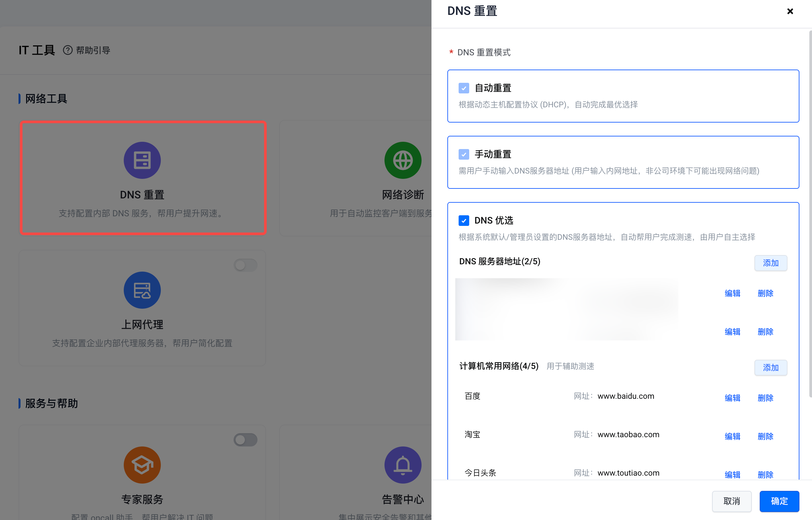Click the 帮助引导 question mark icon
The image size is (812, 520).
68,50
